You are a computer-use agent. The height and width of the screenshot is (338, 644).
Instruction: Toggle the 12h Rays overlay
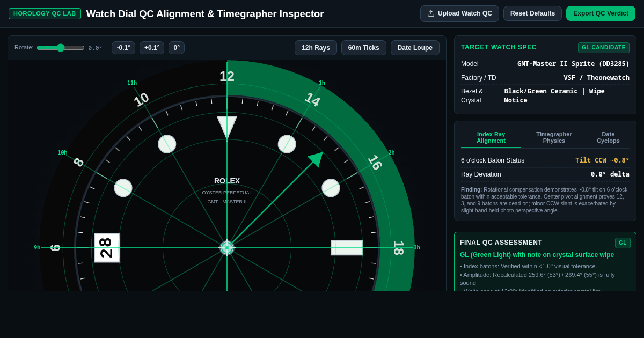point(316,48)
